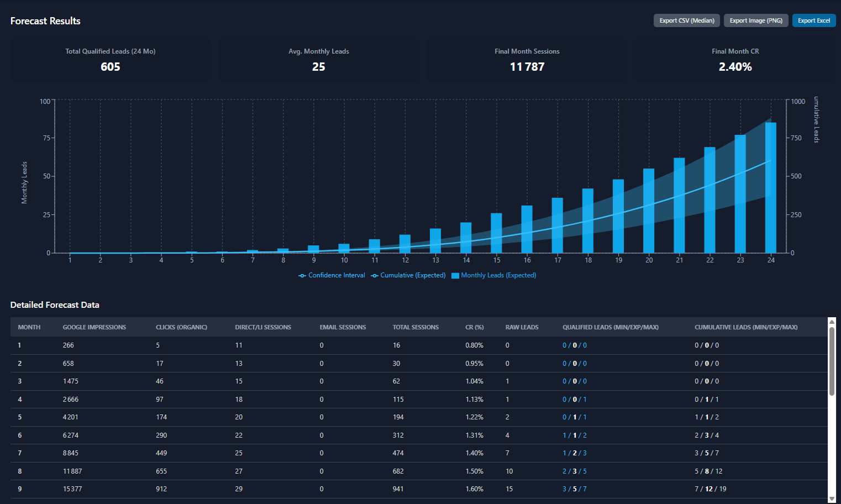Click the RAW LEADS column header
Viewport: 841px width, 504px height.
point(522,327)
